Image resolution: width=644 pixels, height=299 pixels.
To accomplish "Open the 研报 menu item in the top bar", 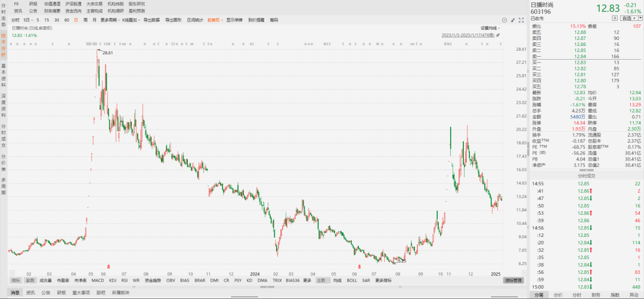I will [x=33, y=4].
